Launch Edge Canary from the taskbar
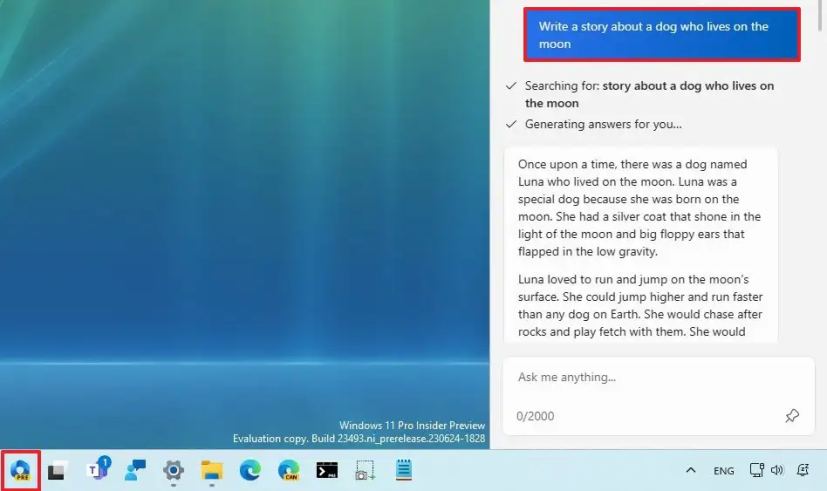The width and height of the screenshot is (827, 491). coord(289,470)
